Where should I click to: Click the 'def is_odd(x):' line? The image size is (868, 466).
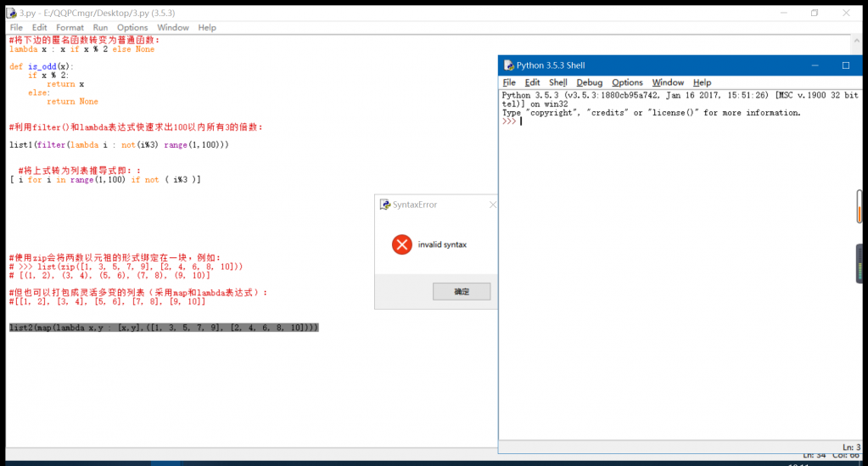click(42, 66)
